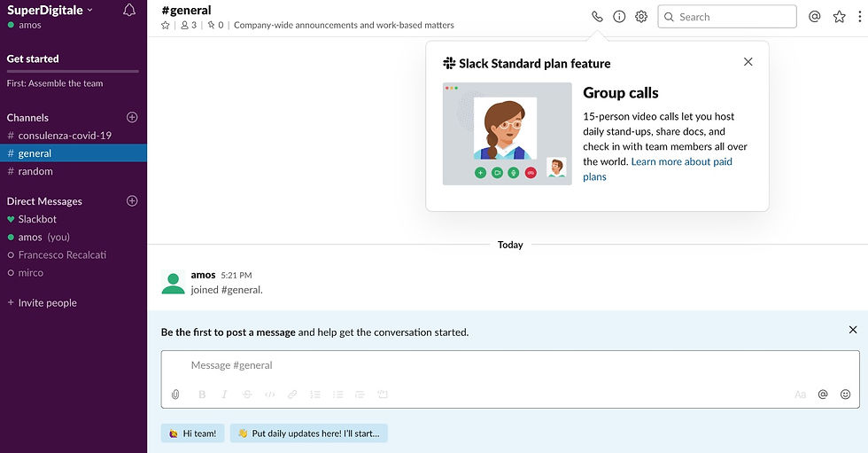Attach a file with the paperclip icon
The width and height of the screenshot is (868, 453).
point(175,394)
